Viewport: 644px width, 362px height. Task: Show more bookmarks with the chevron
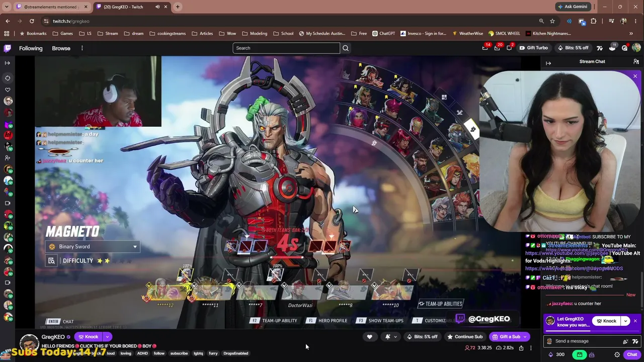(631, 34)
